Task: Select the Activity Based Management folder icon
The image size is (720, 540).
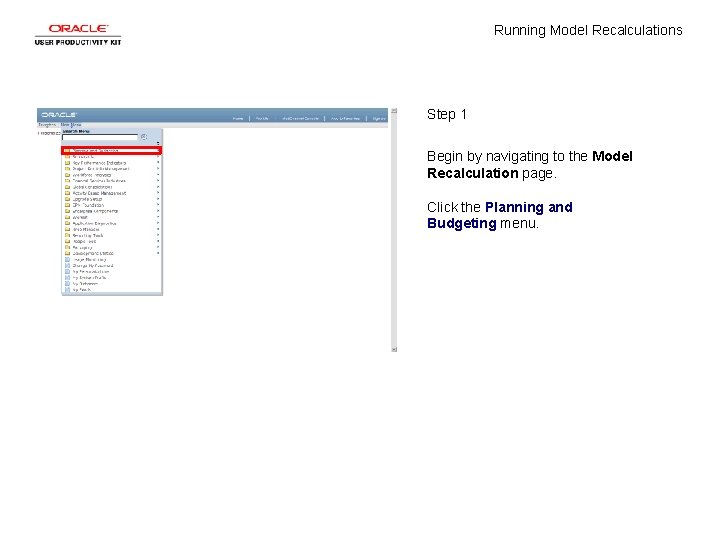Action: [68, 193]
